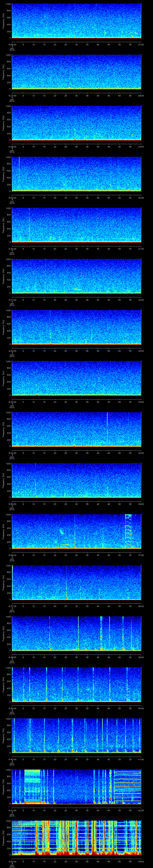The height and width of the screenshot is (868, 153).
Task: Click the 31:00 end time label
Action: point(141,249)
